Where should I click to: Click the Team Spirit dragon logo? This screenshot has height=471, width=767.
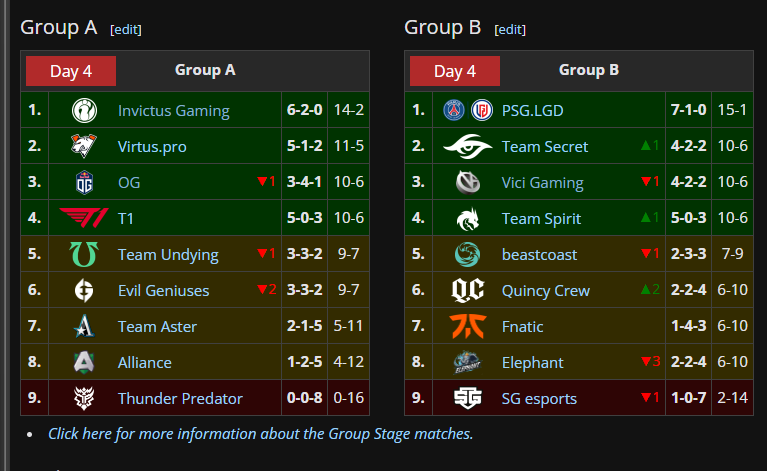[x=468, y=219]
